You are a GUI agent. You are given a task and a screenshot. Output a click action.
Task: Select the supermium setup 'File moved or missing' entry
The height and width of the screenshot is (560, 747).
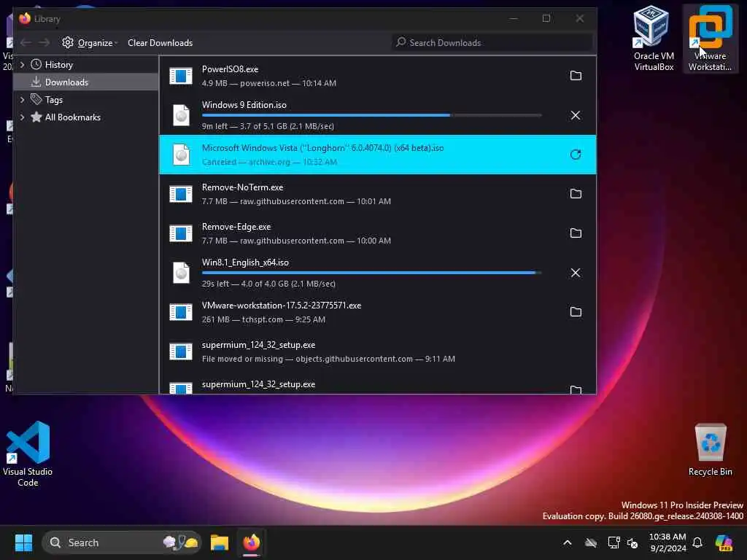click(377, 351)
